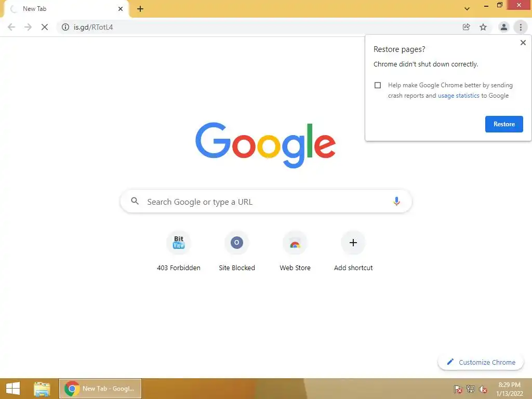The height and width of the screenshot is (399, 532).
Task: Open File Explorer from taskbar
Action: 42,389
